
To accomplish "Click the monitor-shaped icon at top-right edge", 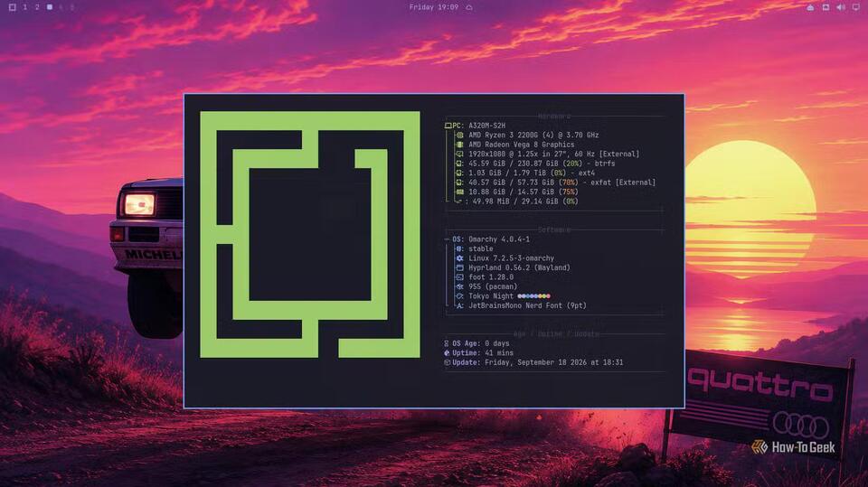I will [x=856, y=7].
